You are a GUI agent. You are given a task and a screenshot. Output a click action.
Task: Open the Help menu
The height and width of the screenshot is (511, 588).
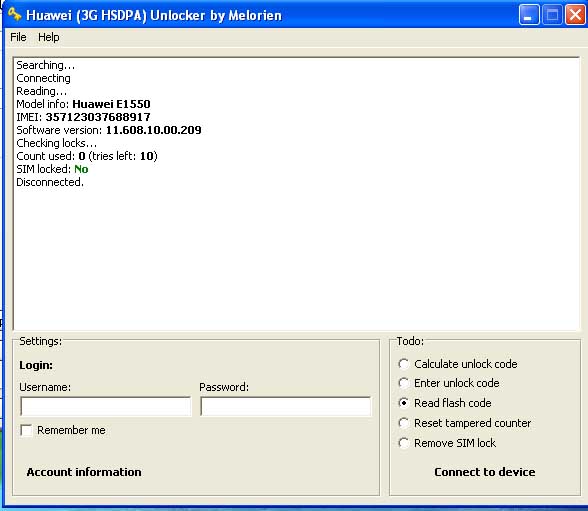point(48,37)
